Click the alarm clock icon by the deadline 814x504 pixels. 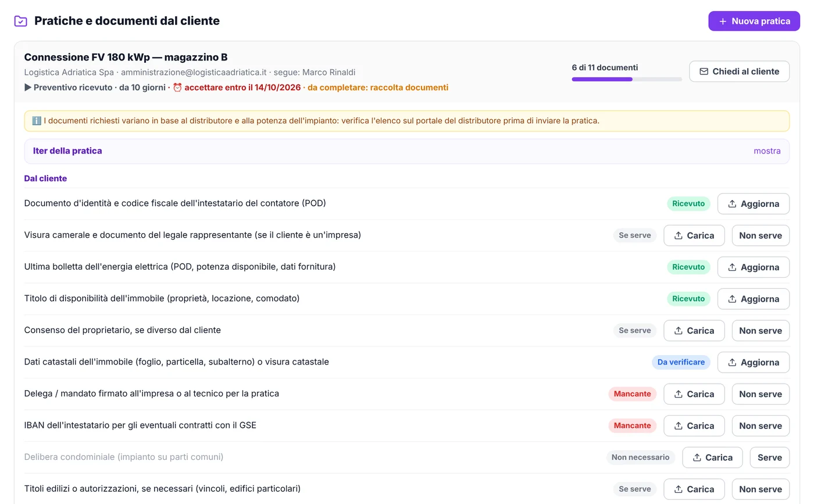tap(177, 87)
